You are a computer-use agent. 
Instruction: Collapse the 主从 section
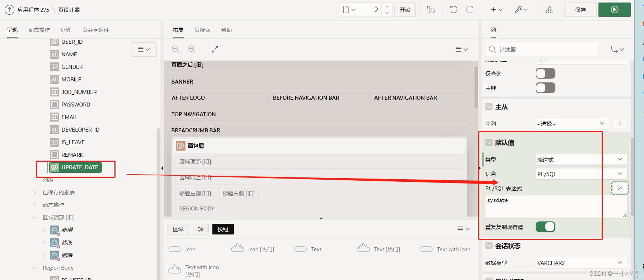[x=489, y=106]
